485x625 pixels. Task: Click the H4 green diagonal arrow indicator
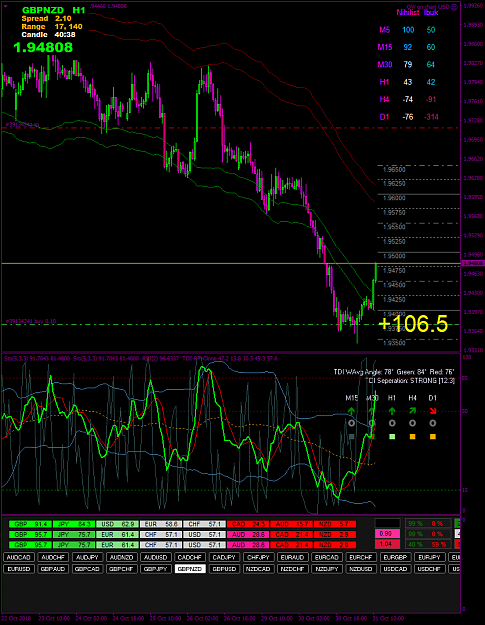(x=412, y=411)
